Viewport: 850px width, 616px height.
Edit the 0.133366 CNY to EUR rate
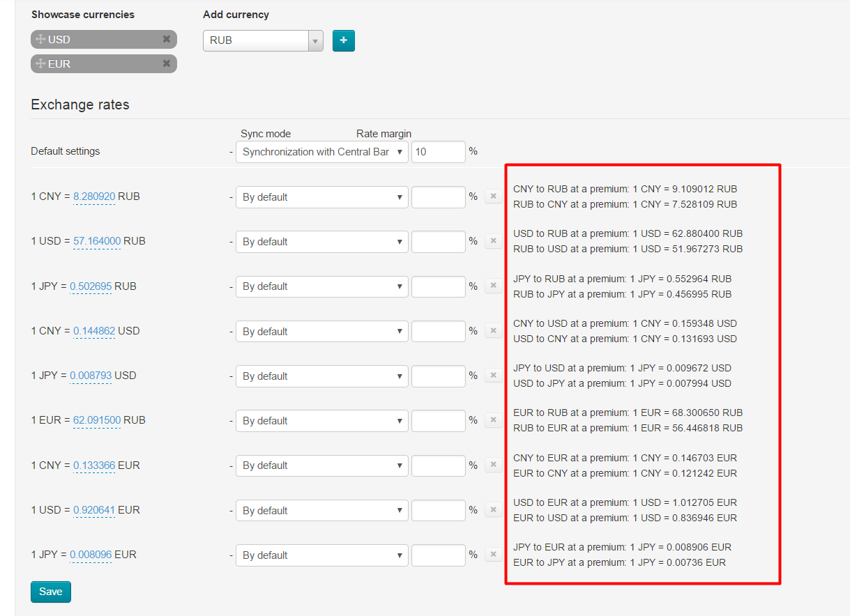point(94,465)
